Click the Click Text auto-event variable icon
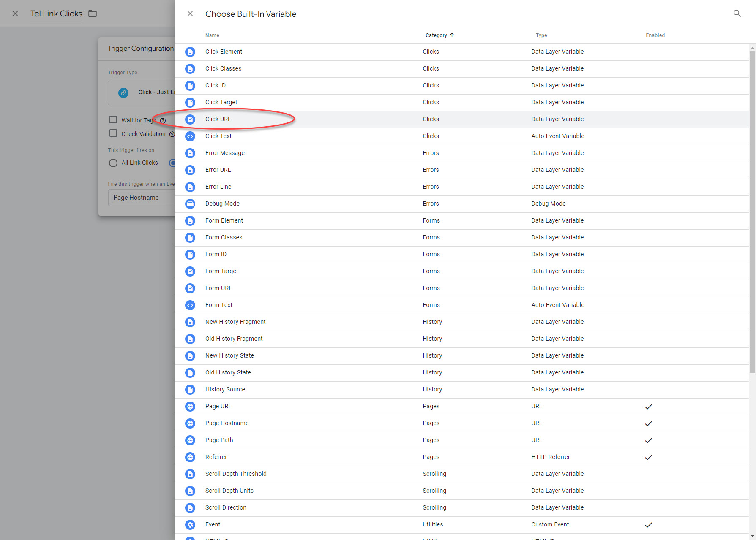Screen dimensions: 756x540 click(190, 136)
